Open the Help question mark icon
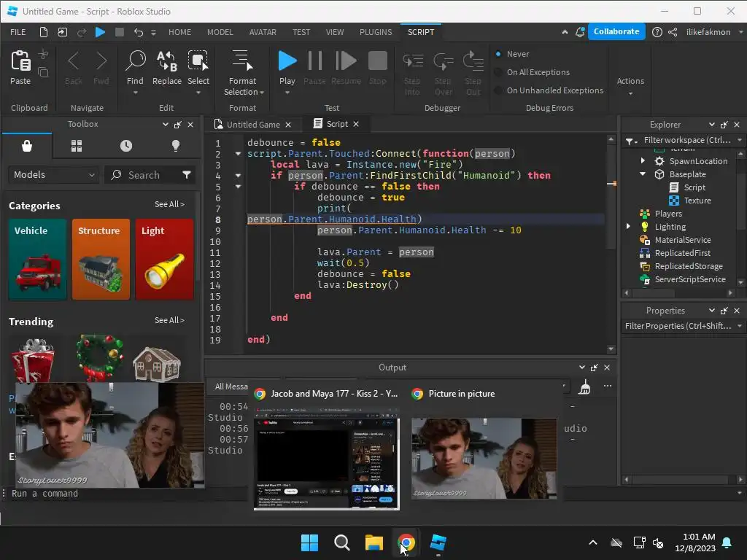 click(x=657, y=32)
